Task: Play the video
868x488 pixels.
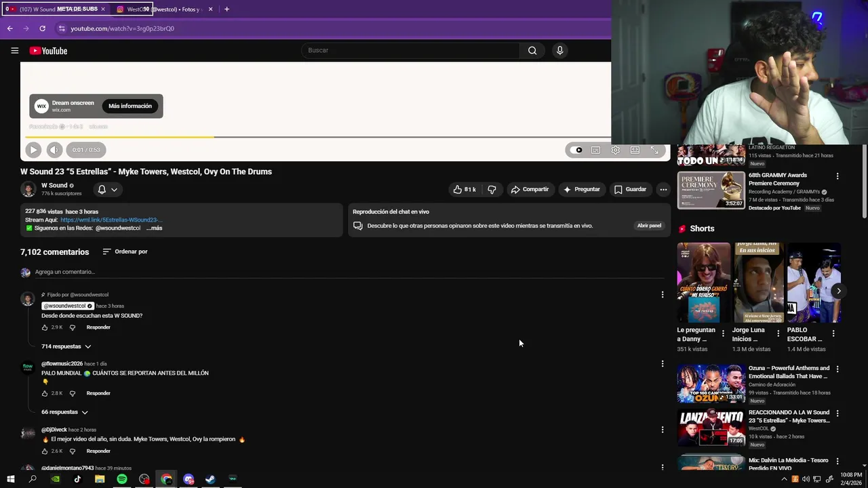Action: point(33,150)
